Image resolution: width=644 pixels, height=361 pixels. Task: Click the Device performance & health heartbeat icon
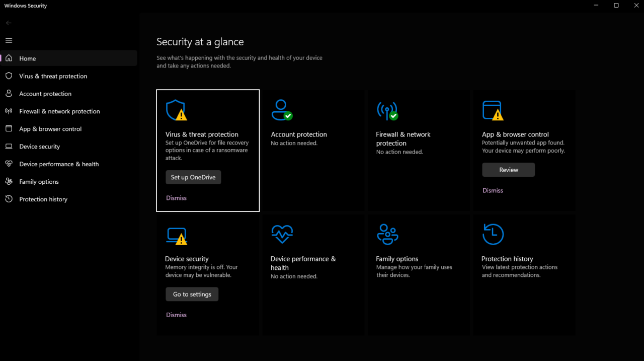282,234
